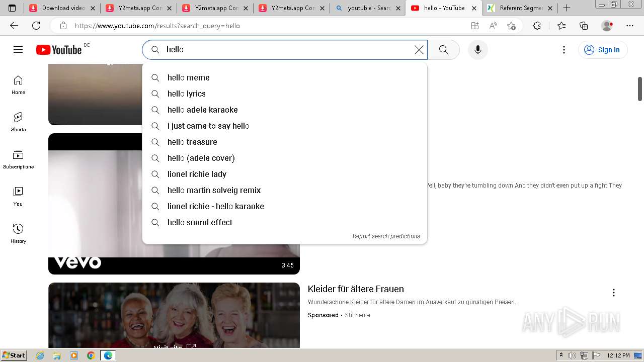Open browser Extensions puzzle icon
644x362 pixels.
(537, 26)
